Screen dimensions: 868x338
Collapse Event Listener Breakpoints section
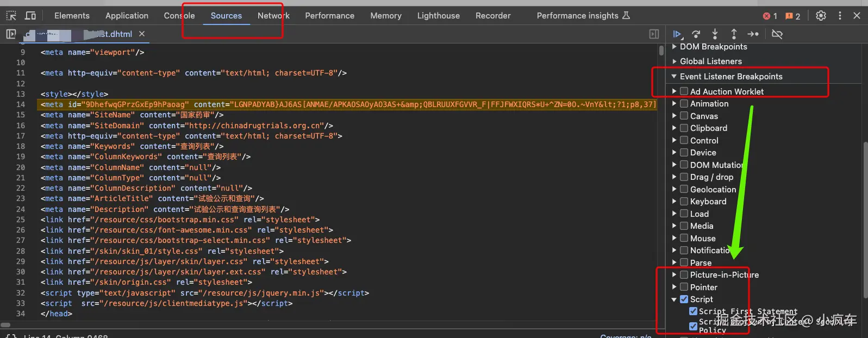(x=675, y=77)
